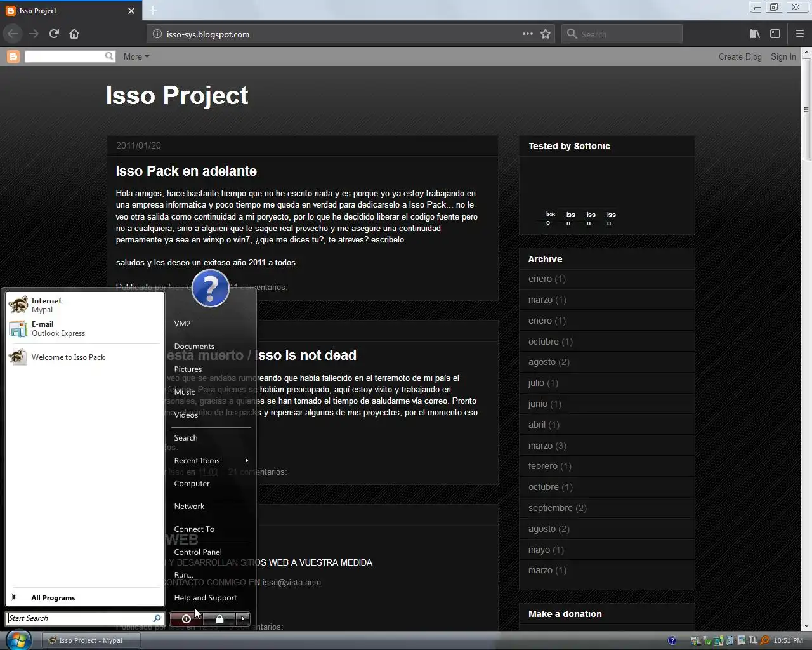Image resolution: width=812 pixels, height=650 pixels.
Task: Click the Blogger navbar search magnifier
Action: 109,56
